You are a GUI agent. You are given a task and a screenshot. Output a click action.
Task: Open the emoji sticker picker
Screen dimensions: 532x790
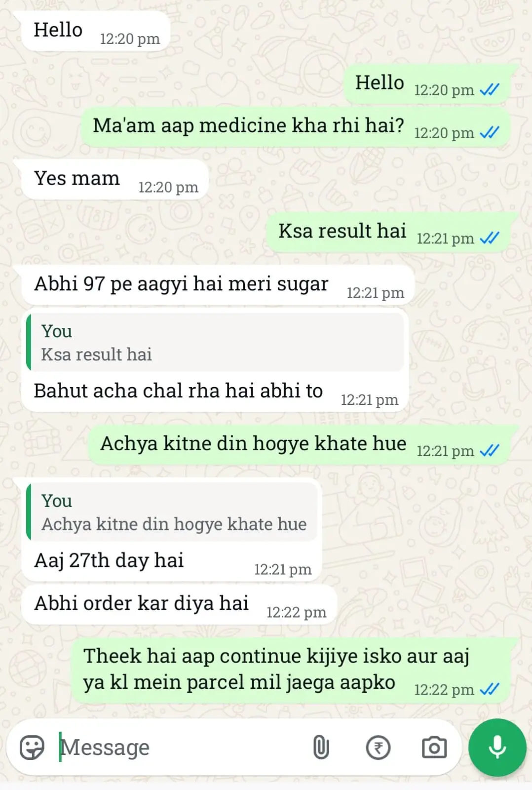(x=32, y=747)
